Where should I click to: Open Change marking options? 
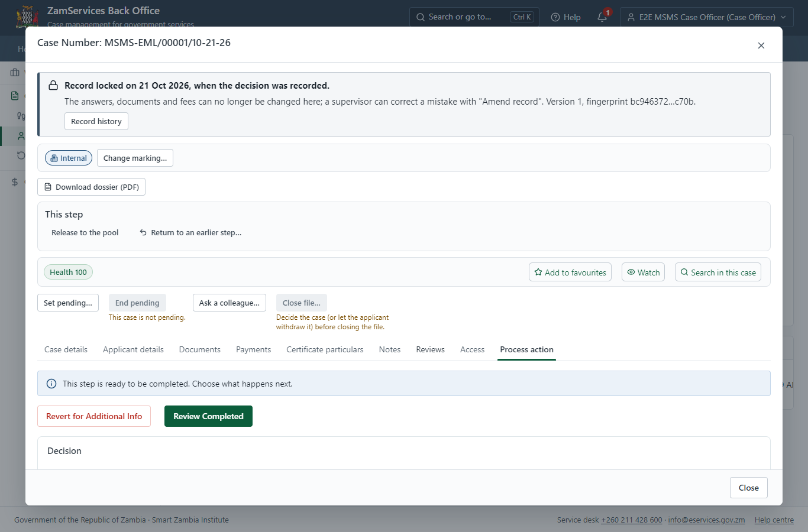pos(135,158)
